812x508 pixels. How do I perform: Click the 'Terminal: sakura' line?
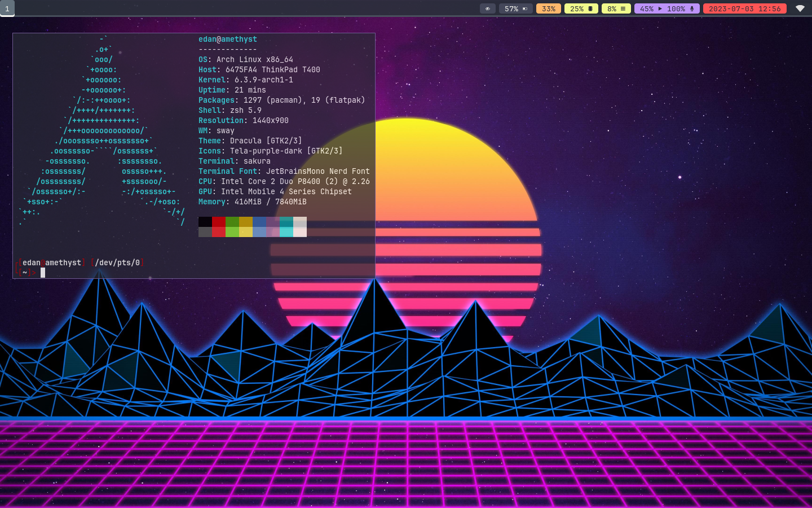(235, 161)
